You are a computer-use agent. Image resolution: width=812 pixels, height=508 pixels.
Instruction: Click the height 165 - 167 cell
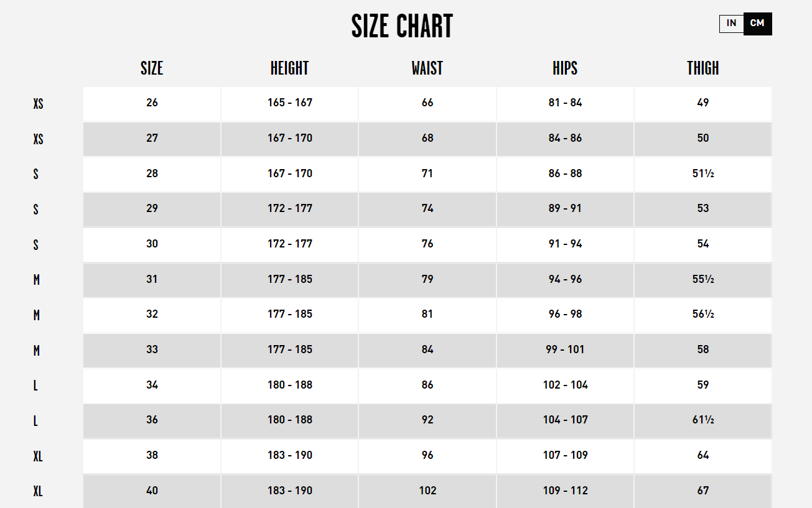290,103
